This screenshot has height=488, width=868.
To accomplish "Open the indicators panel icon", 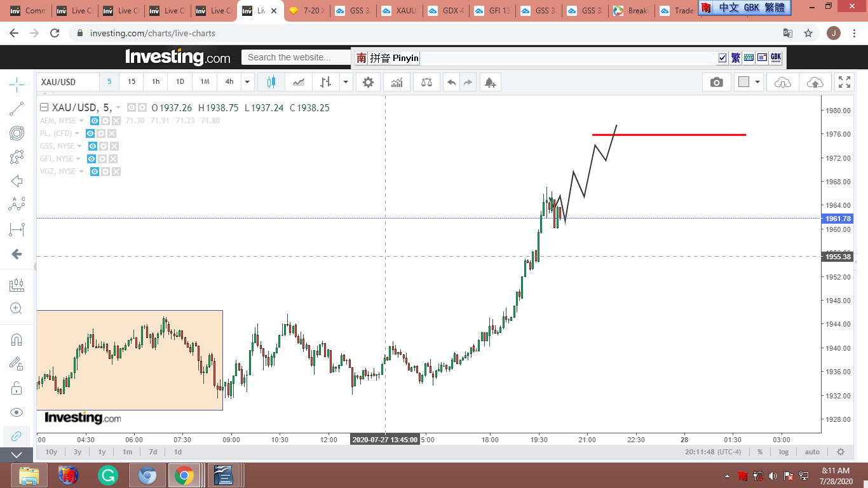I will pos(397,82).
